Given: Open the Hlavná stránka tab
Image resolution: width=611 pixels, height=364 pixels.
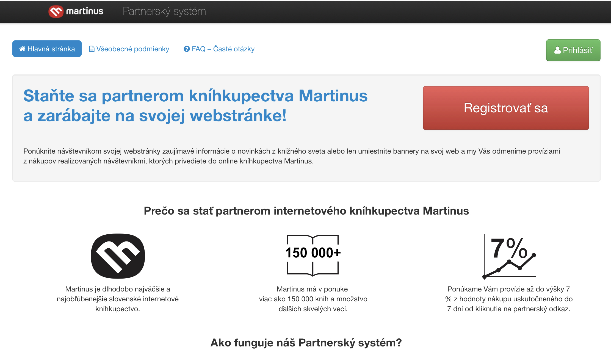Looking at the screenshot, I should (x=47, y=49).
